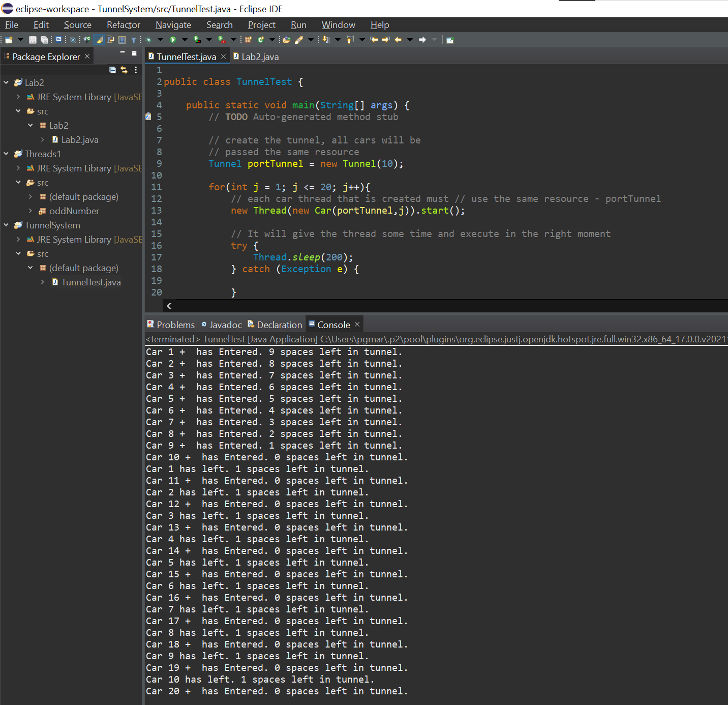Click the Next Annotation toolbar icon
The height and width of the screenshot is (705, 728).
click(326, 40)
